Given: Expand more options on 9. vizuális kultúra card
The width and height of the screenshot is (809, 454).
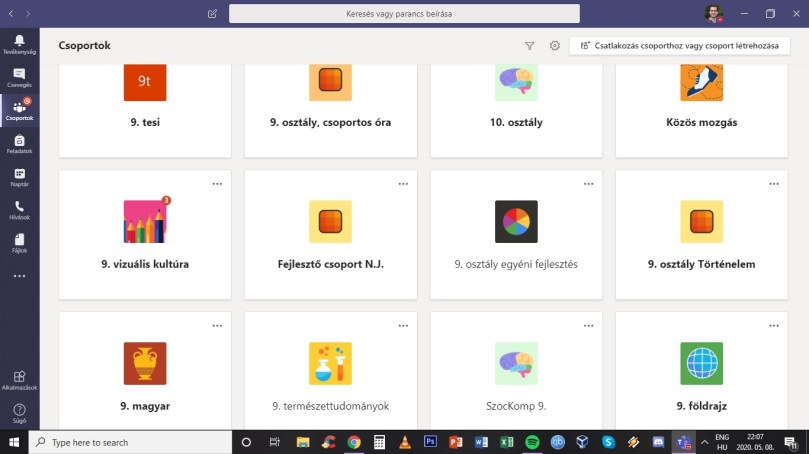Looking at the screenshot, I should coord(217,184).
